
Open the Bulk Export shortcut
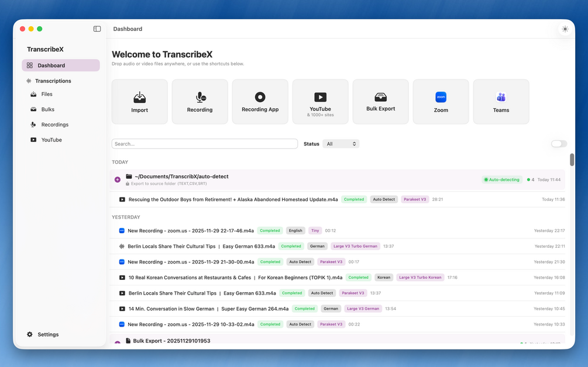[x=381, y=102]
